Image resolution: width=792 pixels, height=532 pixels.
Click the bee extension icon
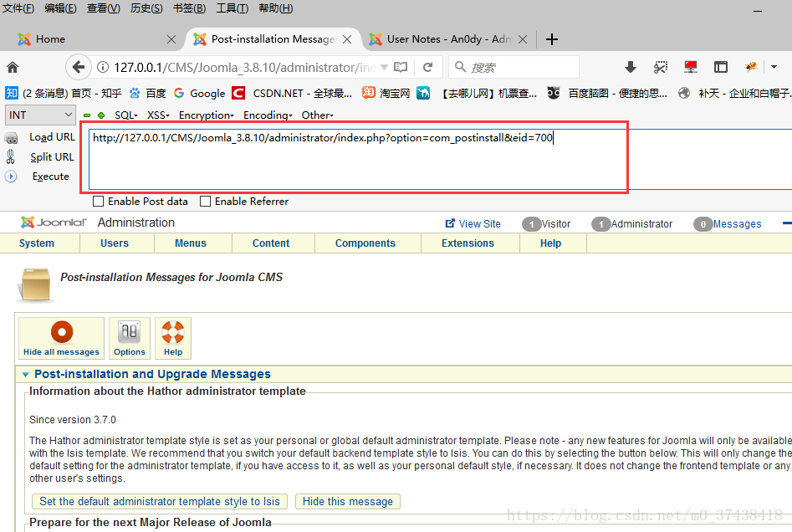[x=751, y=67]
